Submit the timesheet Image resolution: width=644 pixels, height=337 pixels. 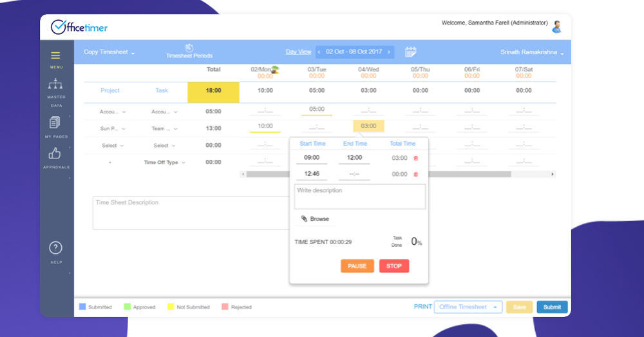552,307
